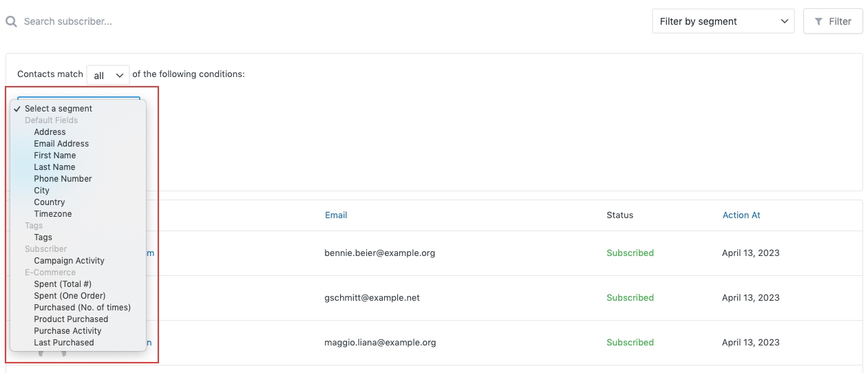Select the Country segment option
This screenshot has height=373, width=868.
[x=50, y=202]
